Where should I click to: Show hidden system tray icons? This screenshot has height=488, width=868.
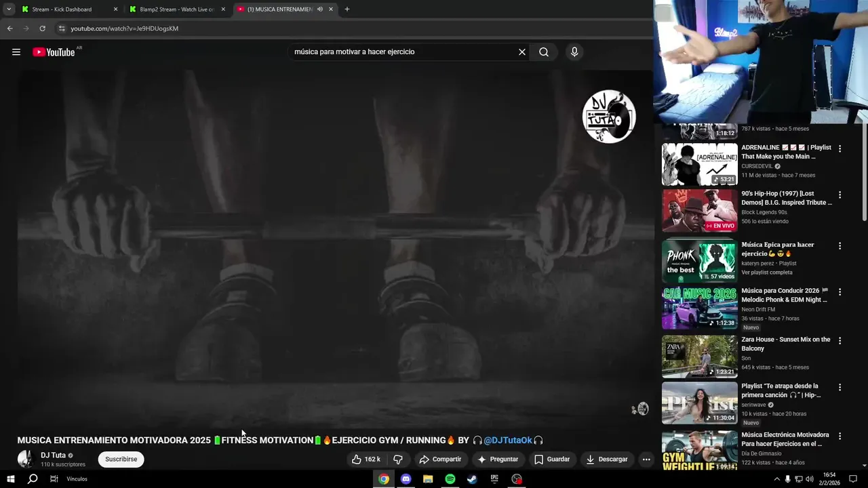tap(776, 479)
